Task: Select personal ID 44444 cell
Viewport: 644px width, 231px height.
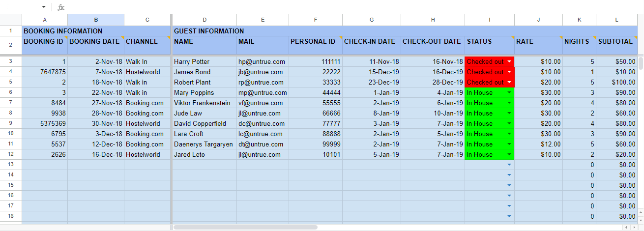Action: [x=316, y=93]
